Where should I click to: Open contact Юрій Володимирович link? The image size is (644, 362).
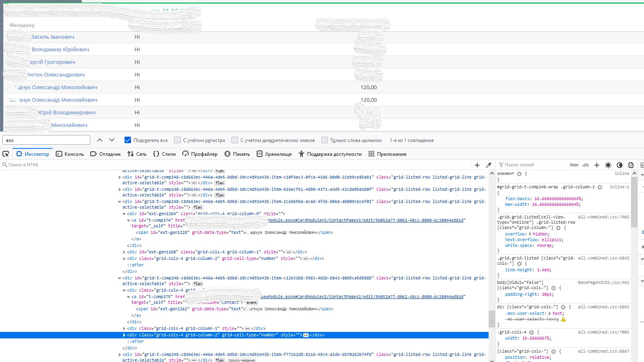point(67,112)
